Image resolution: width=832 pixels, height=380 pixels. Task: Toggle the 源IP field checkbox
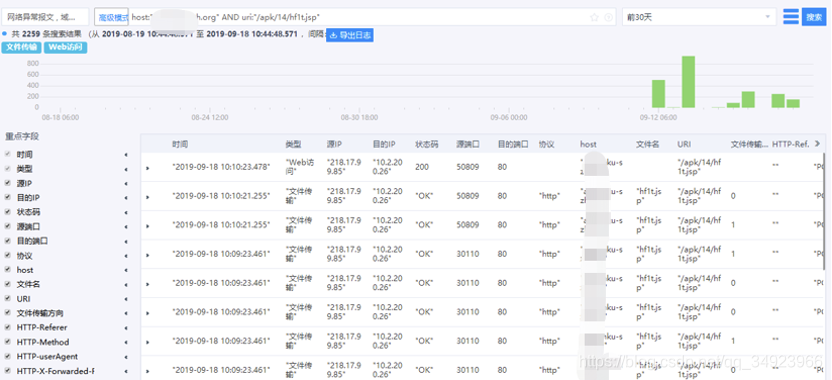pos(7,183)
